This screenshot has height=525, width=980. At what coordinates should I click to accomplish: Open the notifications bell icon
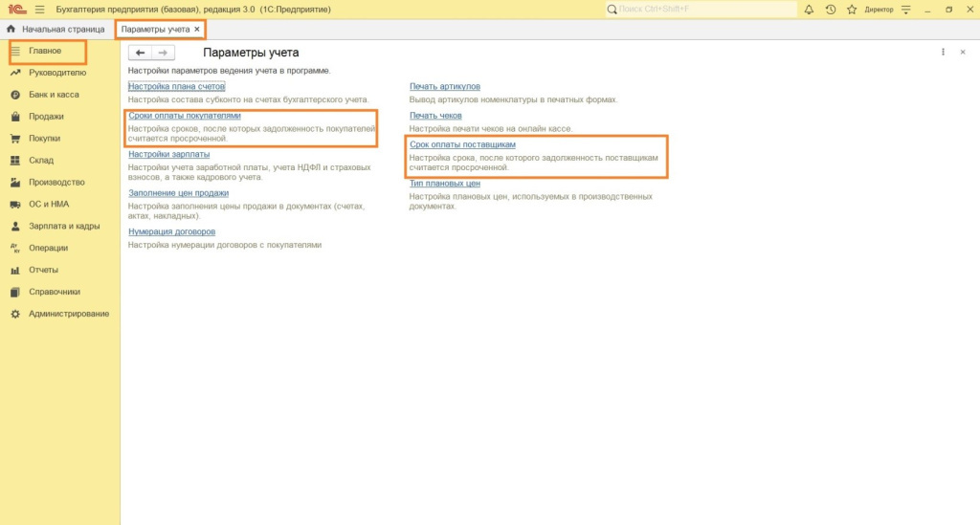point(809,10)
